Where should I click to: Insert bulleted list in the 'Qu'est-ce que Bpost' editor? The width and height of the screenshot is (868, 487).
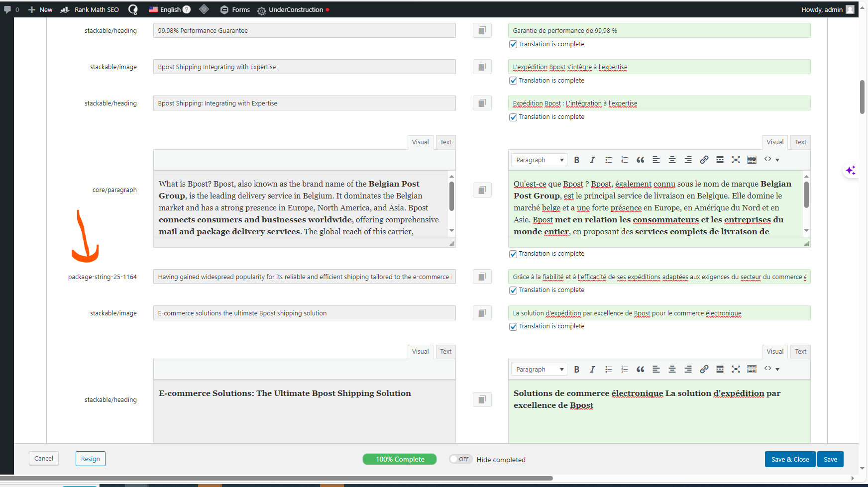tap(608, 160)
